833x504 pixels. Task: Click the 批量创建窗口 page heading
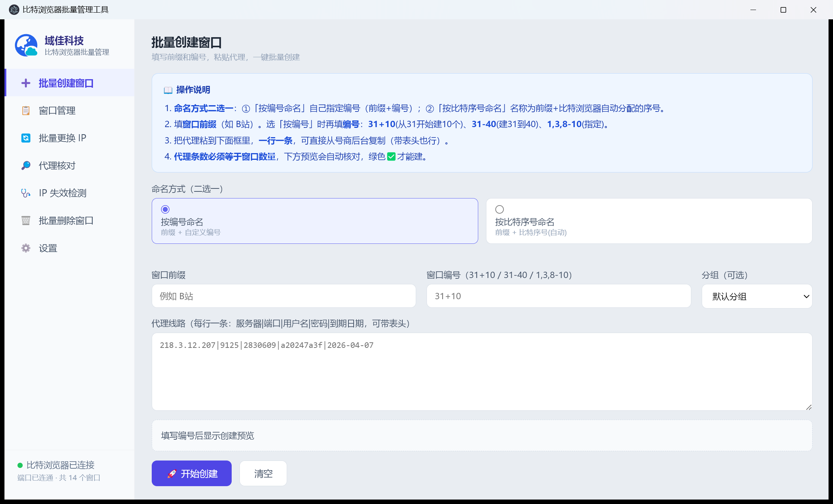click(186, 43)
